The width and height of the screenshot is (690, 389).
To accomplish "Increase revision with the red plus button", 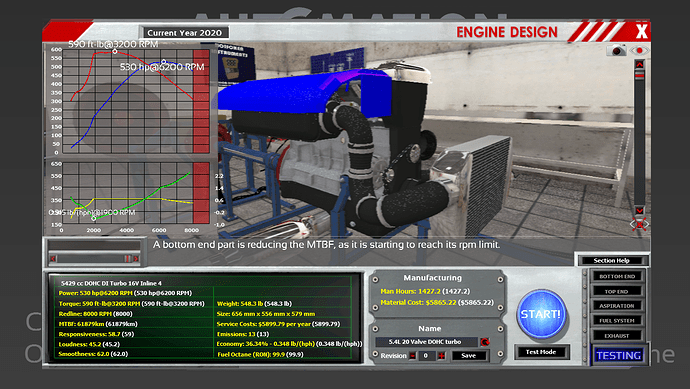I will (441, 356).
